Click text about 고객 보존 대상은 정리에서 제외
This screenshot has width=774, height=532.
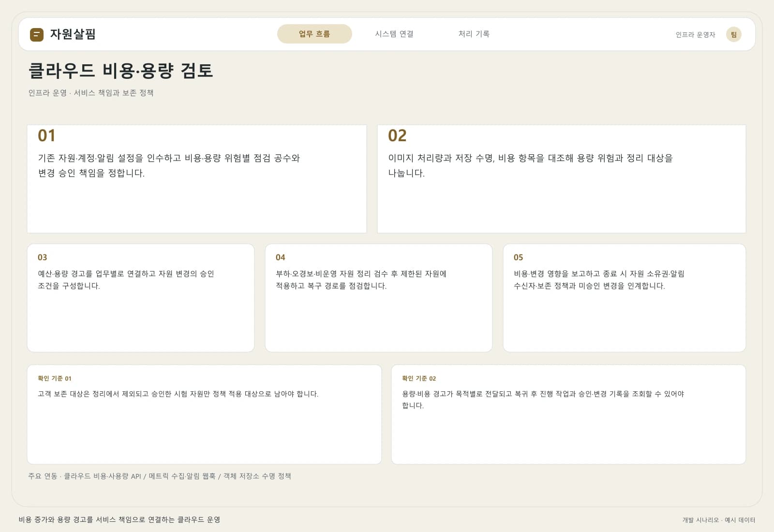point(178,394)
